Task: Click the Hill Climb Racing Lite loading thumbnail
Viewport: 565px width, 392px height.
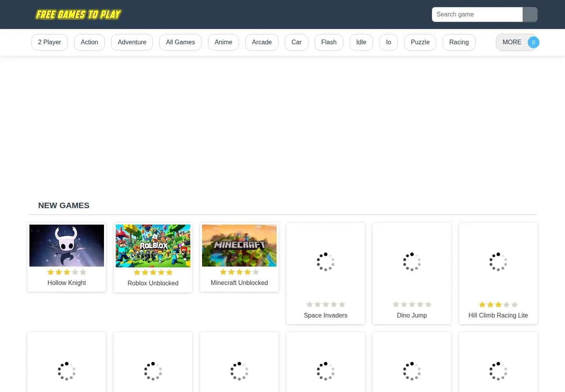Action: pyautogui.click(x=498, y=262)
